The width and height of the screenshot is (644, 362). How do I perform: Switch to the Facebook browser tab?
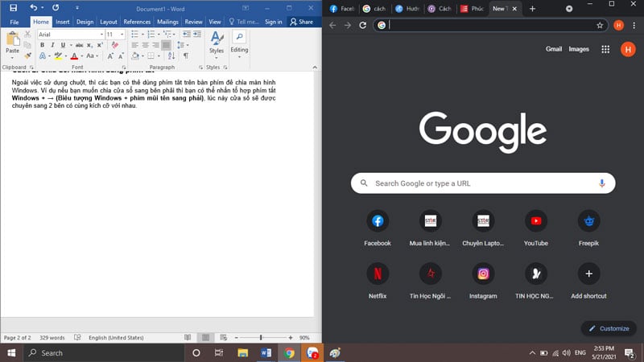[341, 8]
